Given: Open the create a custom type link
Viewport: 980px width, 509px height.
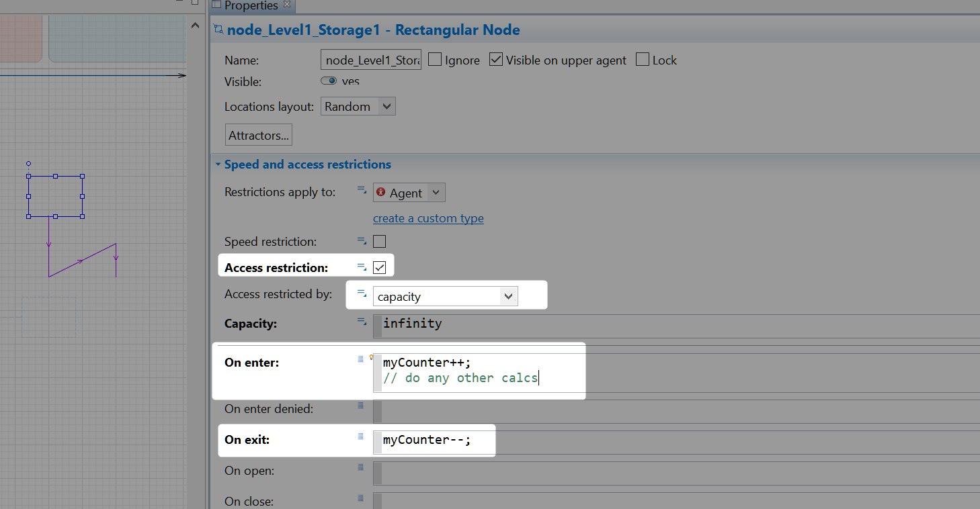Looking at the screenshot, I should tap(428, 218).
